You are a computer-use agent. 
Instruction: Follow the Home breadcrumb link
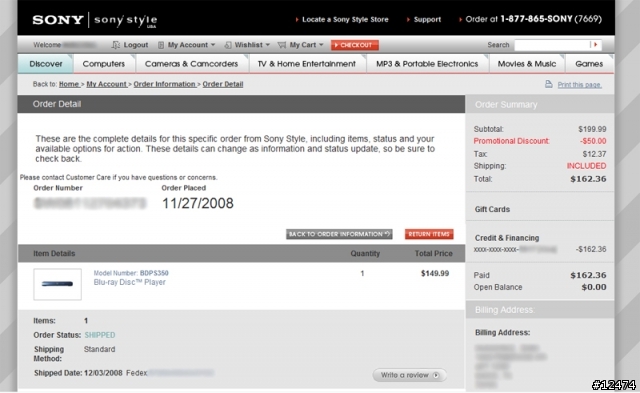[x=69, y=84]
